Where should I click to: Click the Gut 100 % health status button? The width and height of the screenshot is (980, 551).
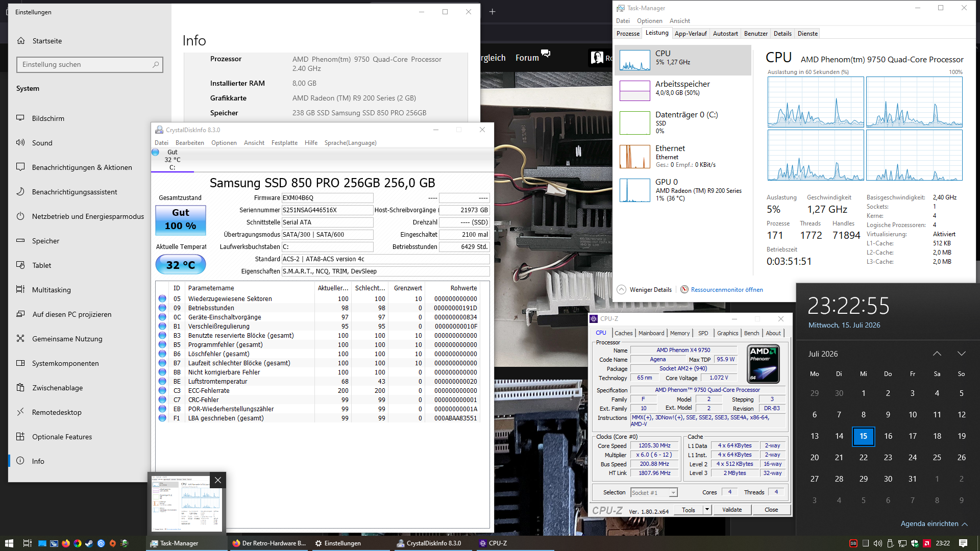(x=180, y=220)
